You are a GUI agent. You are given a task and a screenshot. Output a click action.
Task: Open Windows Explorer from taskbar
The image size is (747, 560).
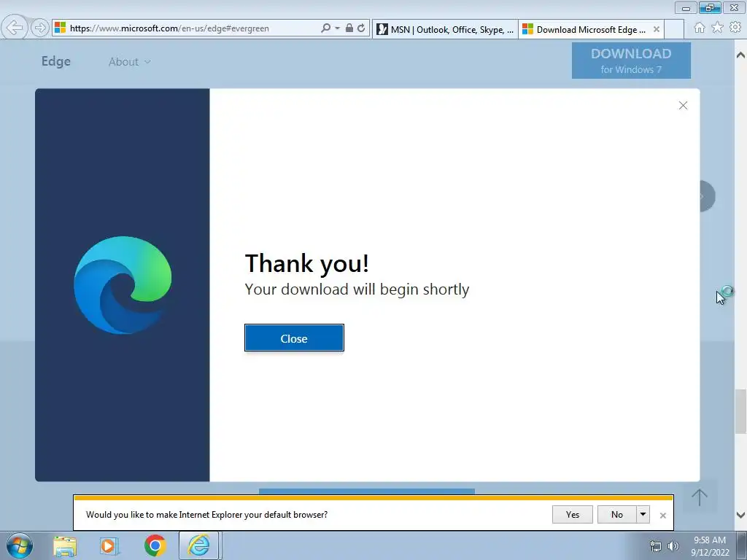tap(65, 545)
